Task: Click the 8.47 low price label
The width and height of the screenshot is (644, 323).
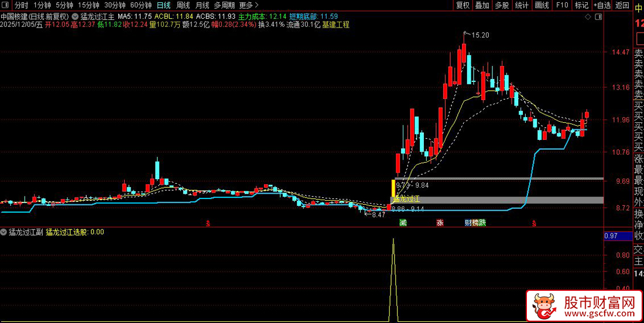Action: tap(379, 215)
